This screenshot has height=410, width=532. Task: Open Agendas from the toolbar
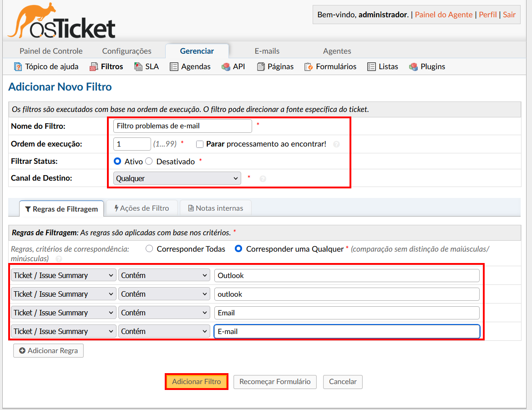(x=173, y=66)
